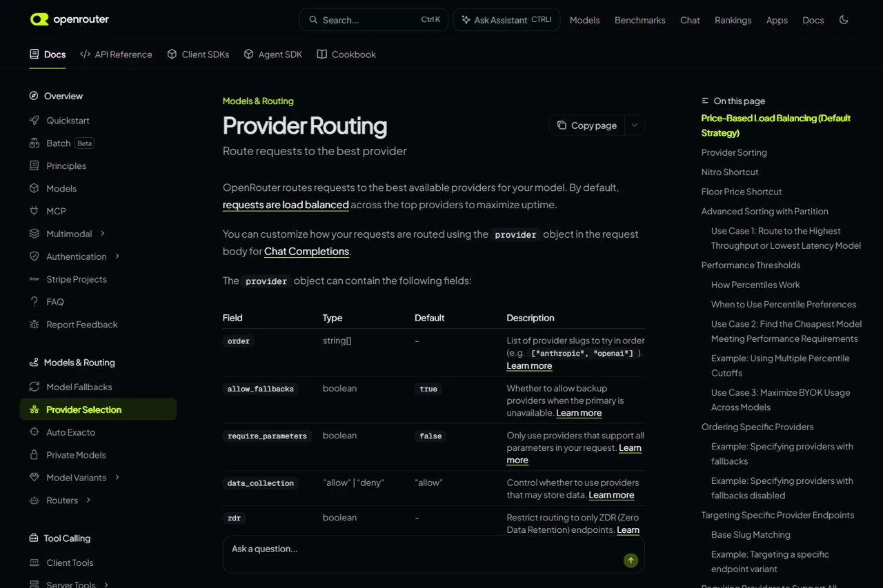883x588 pixels.
Task: Click the MCP plug icon
Action: pos(34,211)
